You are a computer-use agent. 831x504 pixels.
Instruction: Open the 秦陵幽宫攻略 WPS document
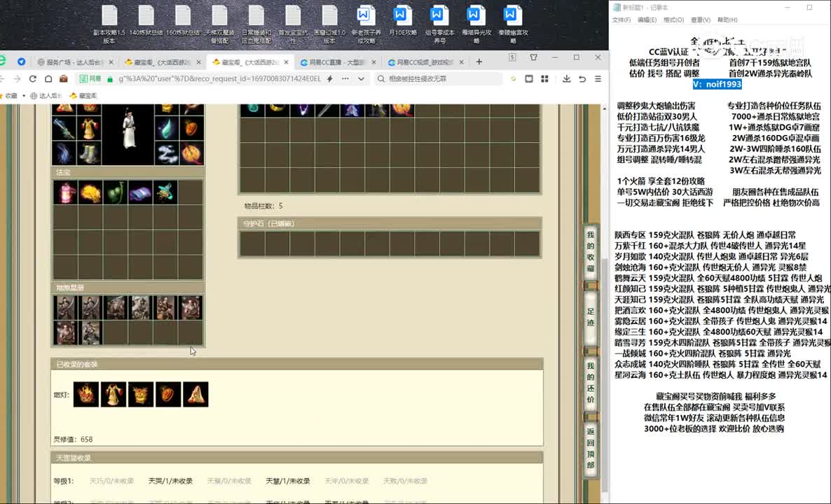513,24
